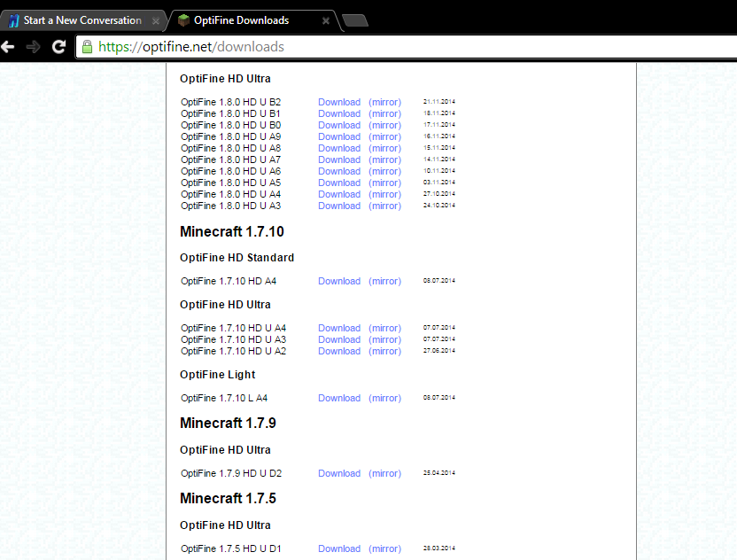Reload the OptiFine downloads page
This screenshot has height=560, width=737.
click(58, 47)
